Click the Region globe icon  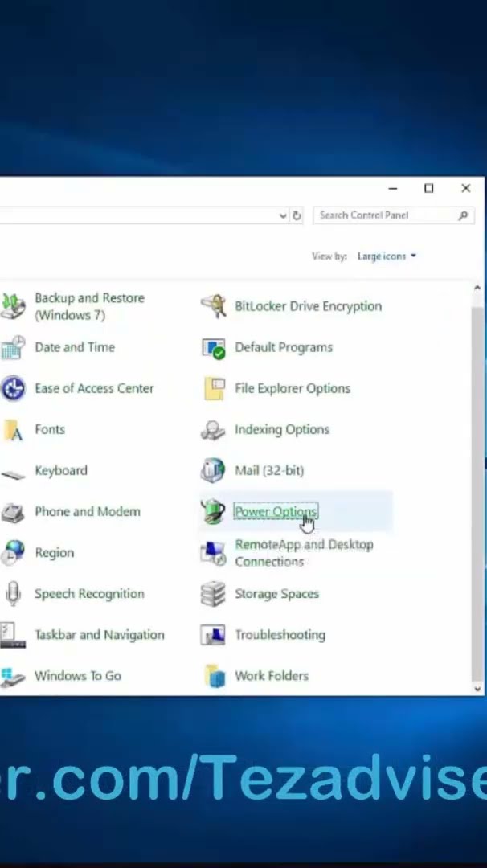click(x=12, y=552)
